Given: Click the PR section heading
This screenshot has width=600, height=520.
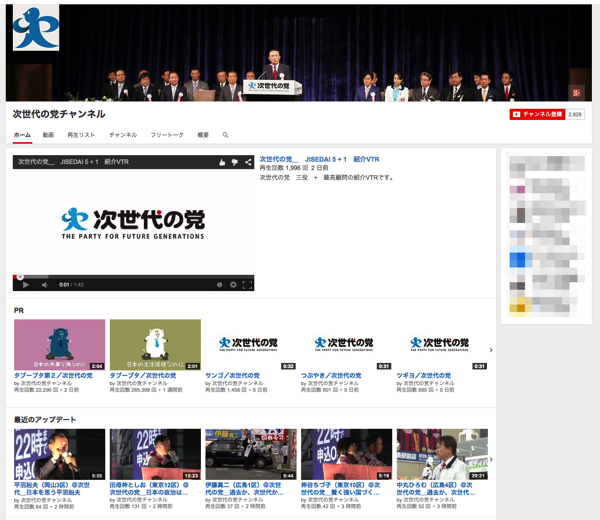Looking at the screenshot, I should [19, 310].
